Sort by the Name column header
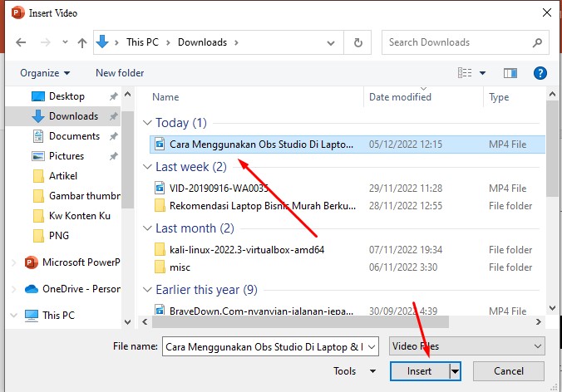This screenshot has width=562, height=392. pos(165,97)
